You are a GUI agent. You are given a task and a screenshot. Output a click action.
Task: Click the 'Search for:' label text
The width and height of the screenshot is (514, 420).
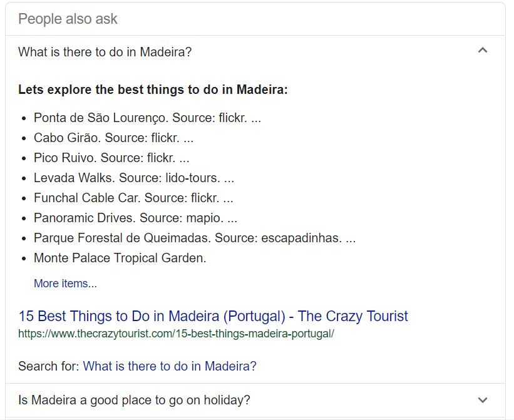(x=49, y=366)
